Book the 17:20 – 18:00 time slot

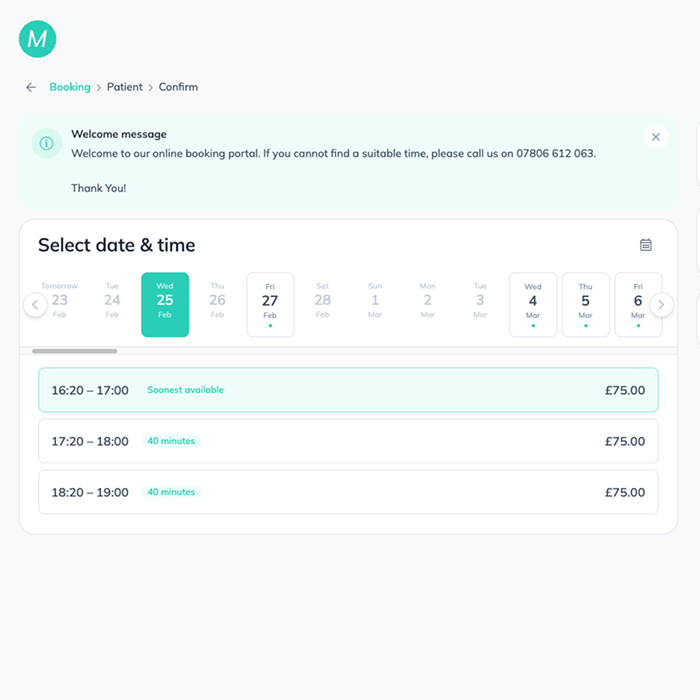[x=348, y=441]
